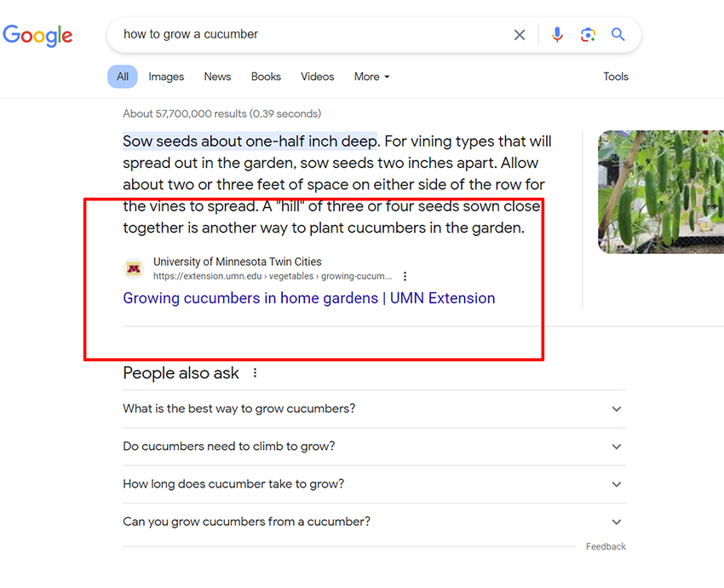The image size is (724, 588).
Task: Click the microphone icon for voice search
Action: tap(557, 35)
